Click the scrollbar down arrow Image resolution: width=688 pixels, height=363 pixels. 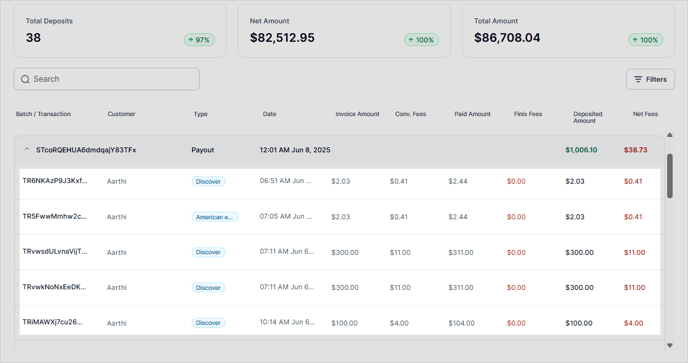click(670, 345)
